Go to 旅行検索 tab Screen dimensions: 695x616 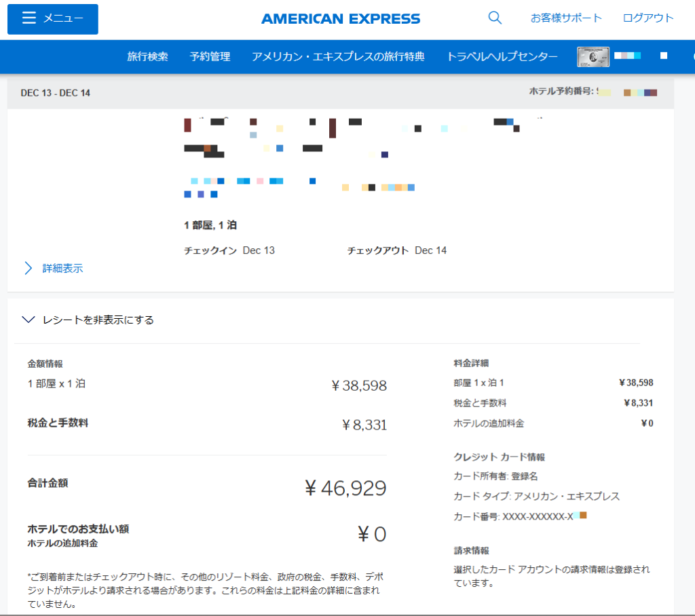coord(147,56)
